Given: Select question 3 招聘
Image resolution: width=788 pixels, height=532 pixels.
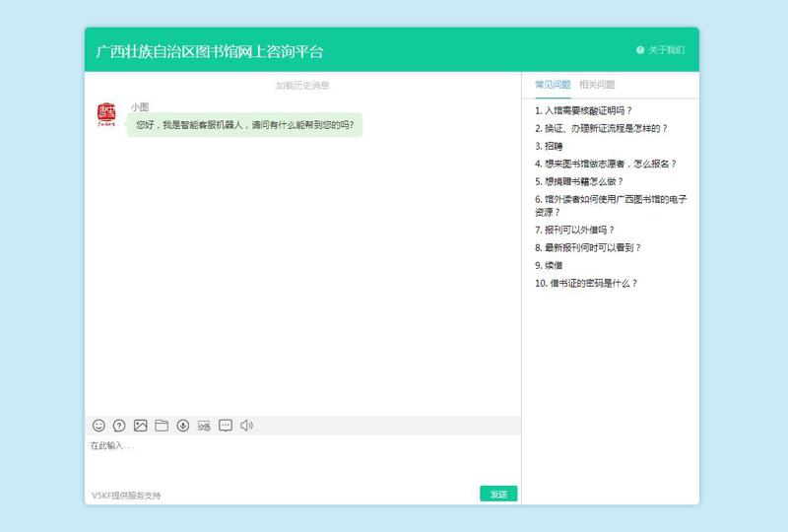Looking at the screenshot, I should [549, 146].
